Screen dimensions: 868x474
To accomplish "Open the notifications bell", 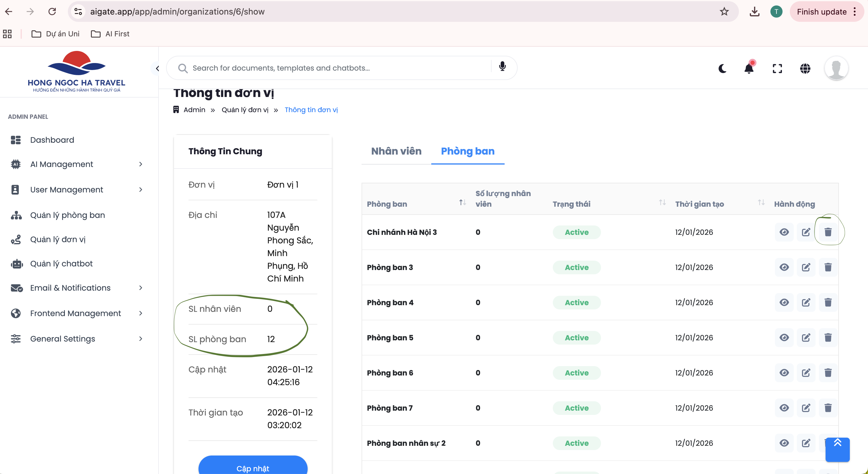I will coord(749,68).
